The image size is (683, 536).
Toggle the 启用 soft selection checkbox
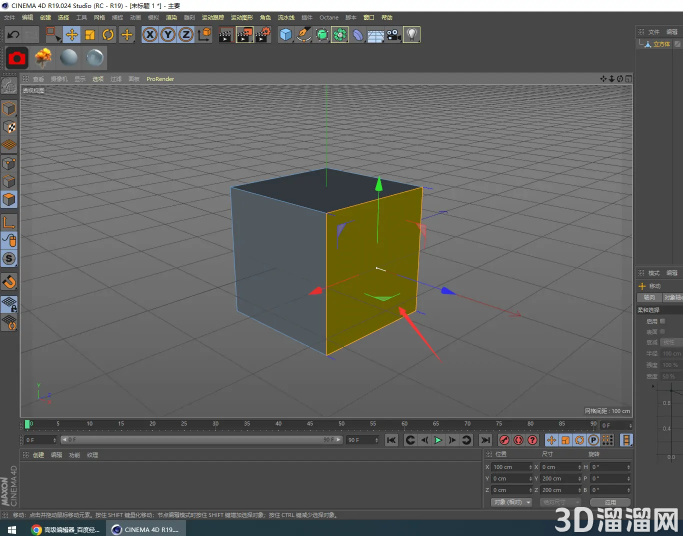point(663,321)
